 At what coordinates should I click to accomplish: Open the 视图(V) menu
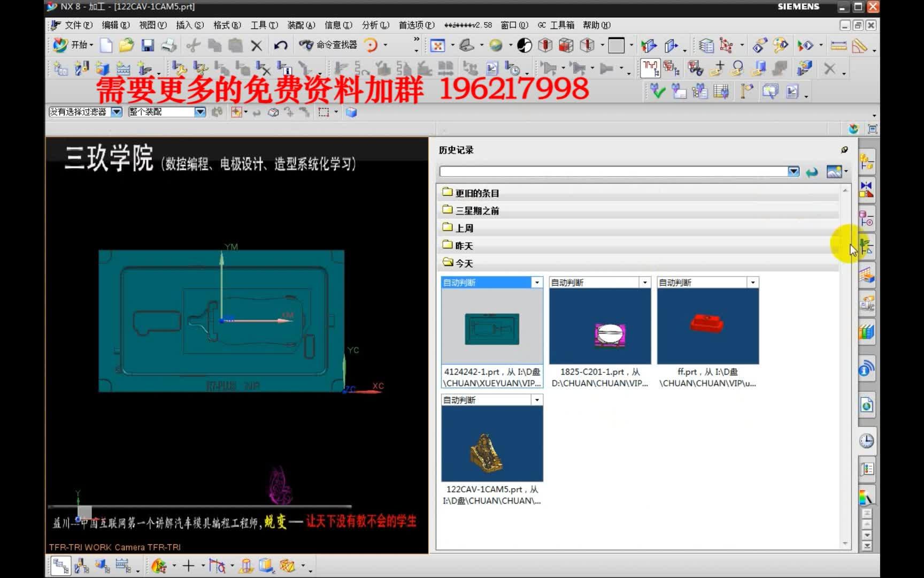pyautogui.click(x=153, y=25)
